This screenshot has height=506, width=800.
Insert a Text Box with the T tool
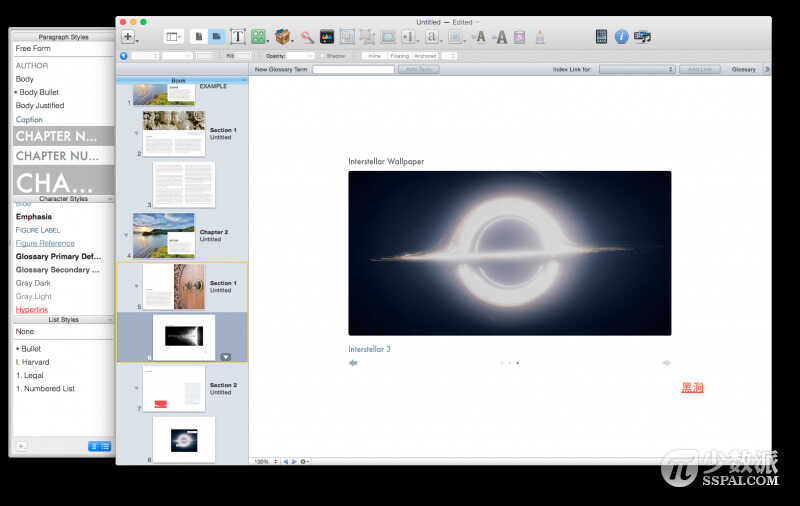(237, 37)
